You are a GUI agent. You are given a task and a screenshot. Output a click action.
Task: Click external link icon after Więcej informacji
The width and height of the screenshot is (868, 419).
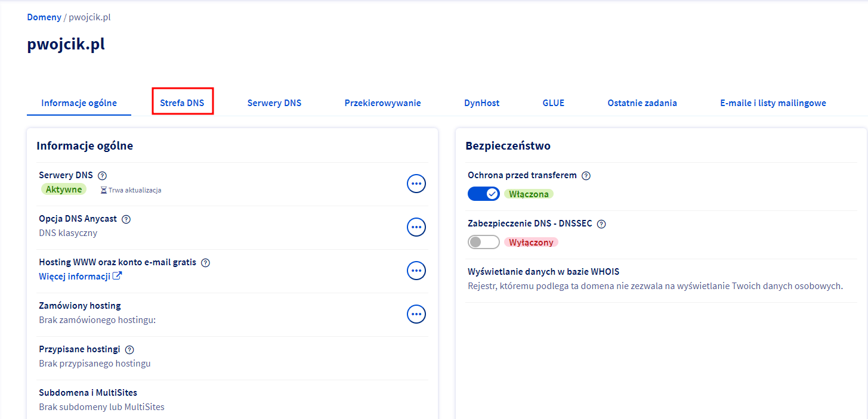(x=118, y=276)
